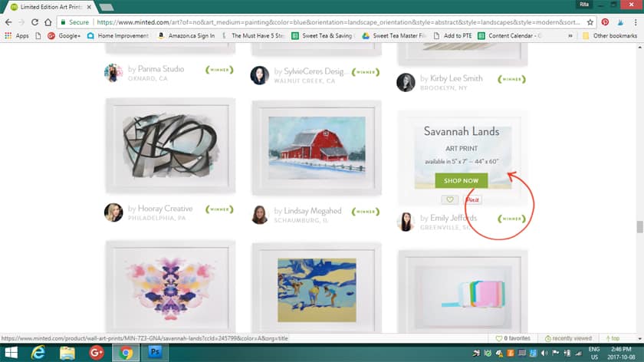Image resolution: width=644 pixels, height=362 pixels.
Task: Click Hooray Creative's avatar photo
Action: [x=113, y=212]
